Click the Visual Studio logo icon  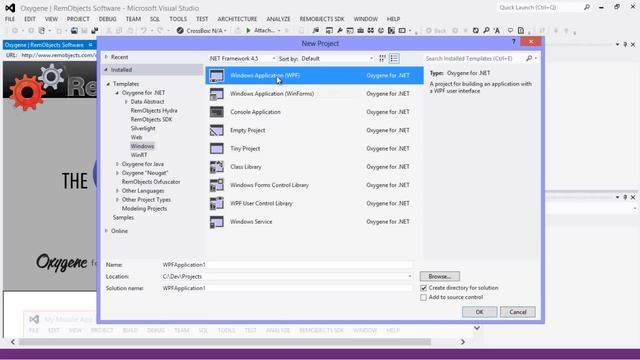10,8
